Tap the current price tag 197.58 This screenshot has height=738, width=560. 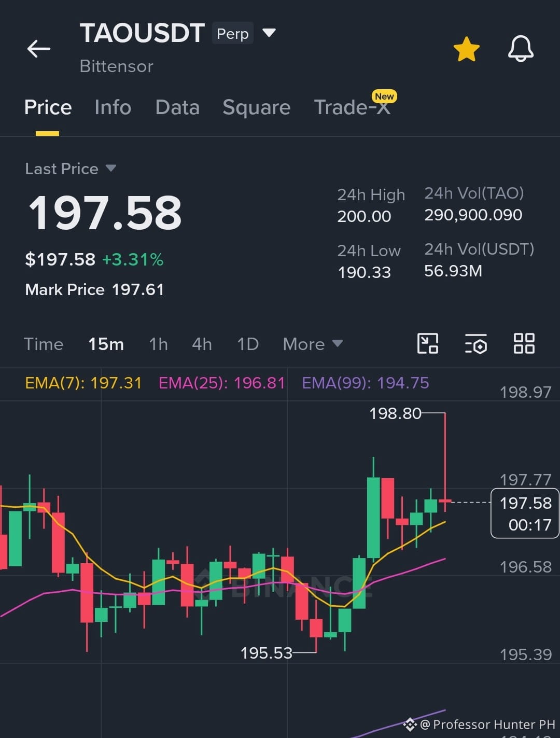(x=525, y=513)
